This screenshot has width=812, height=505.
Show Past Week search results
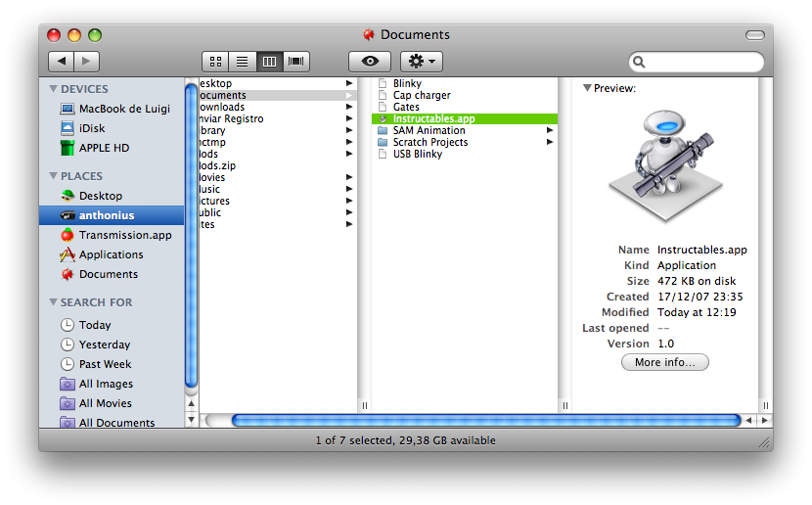112,364
